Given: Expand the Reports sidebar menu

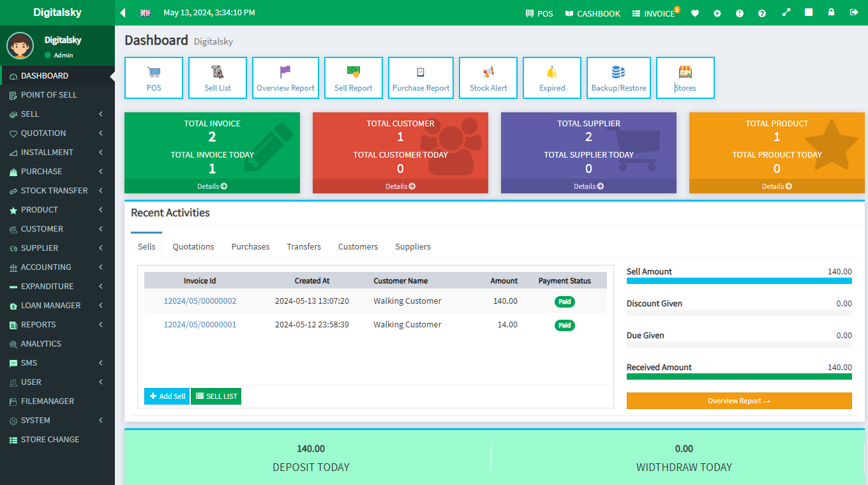Looking at the screenshot, I should 57,324.
